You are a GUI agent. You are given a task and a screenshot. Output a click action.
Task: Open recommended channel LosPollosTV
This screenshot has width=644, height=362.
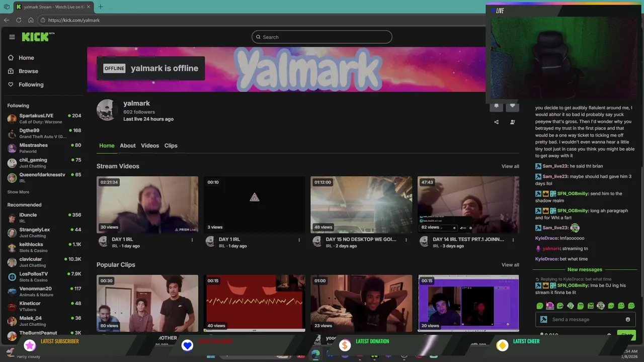[x=44, y=277]
